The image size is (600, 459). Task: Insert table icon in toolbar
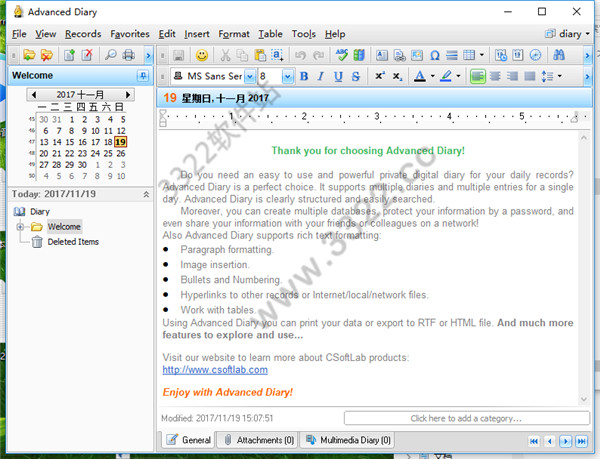coord(469,55)
